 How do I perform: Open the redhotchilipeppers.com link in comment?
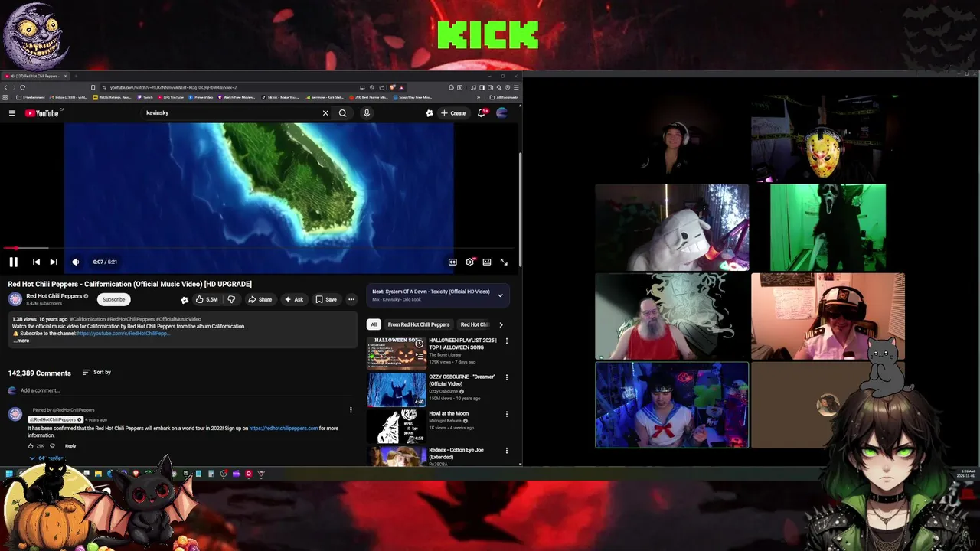coord(283,429)
